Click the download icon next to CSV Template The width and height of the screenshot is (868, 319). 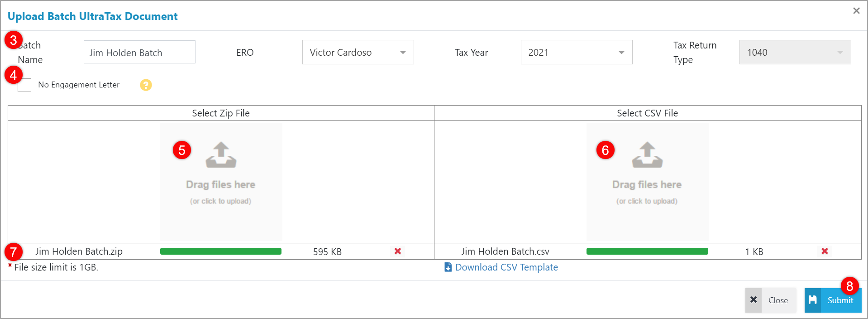(447, 267)
